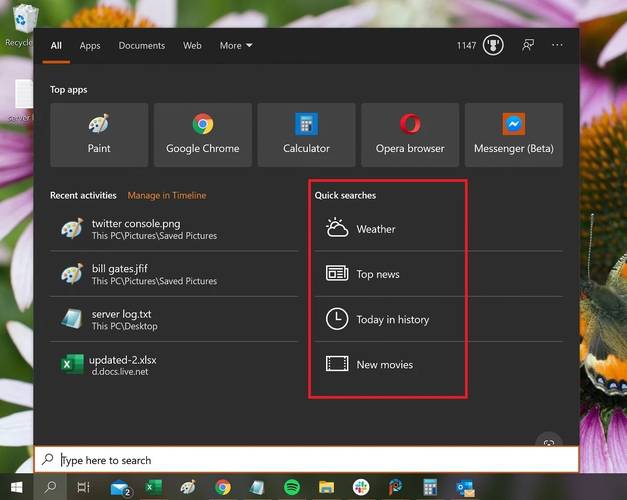Screen dimensions: 627x500
Task: Click the taskbar search magnifier
Action: pyautogui.click(x=50, y=487)
